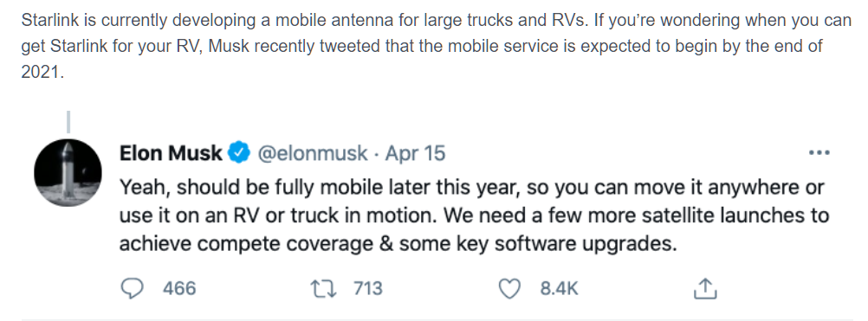Click tweet line starting "Yeah, should be"

pos(472,188)
